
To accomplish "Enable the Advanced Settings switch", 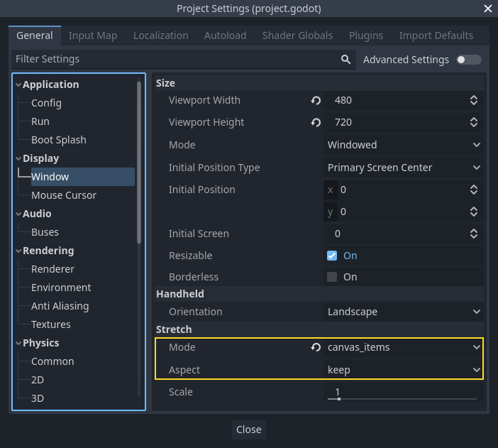I will (469, 60).
